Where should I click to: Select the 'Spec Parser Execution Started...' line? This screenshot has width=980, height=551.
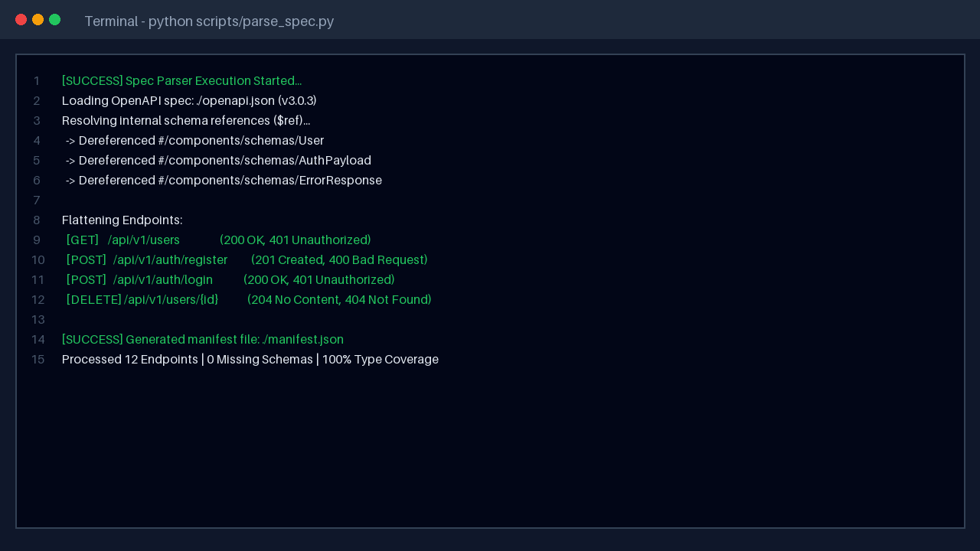[x=182, y=81]
